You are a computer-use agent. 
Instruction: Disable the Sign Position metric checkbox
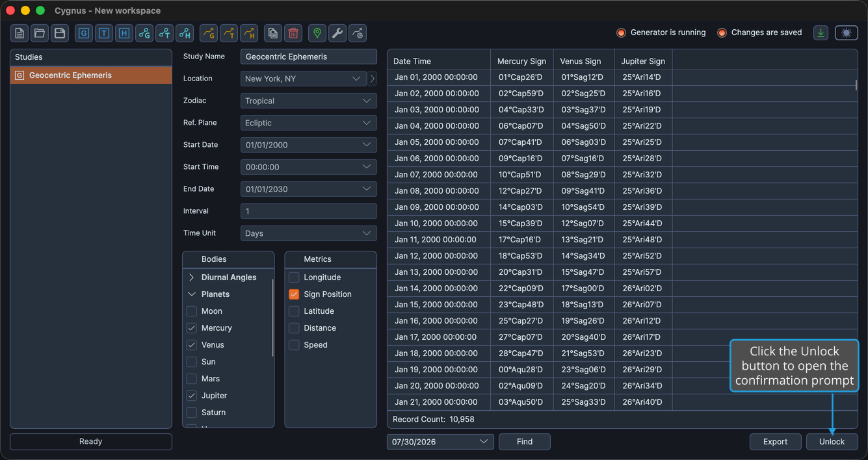point(294,294)
